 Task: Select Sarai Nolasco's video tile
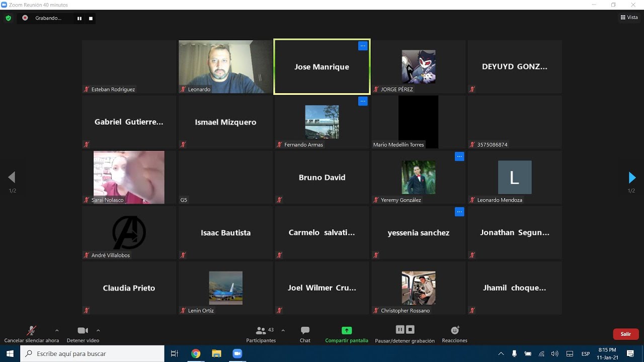pos(129,177)
